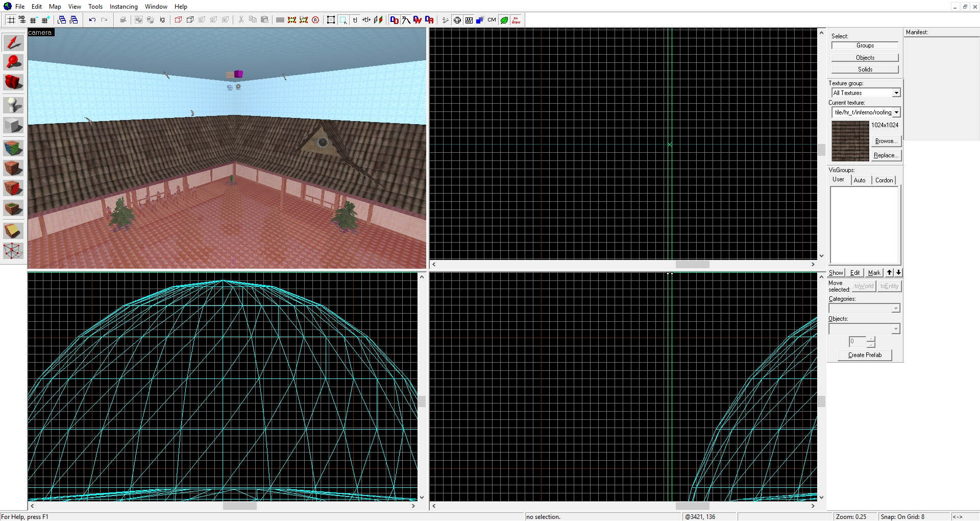The image size is (980, 521).
Task: Open the Toggle Texture Application tool
Action: pyautogui.click(x=13, y=148)
